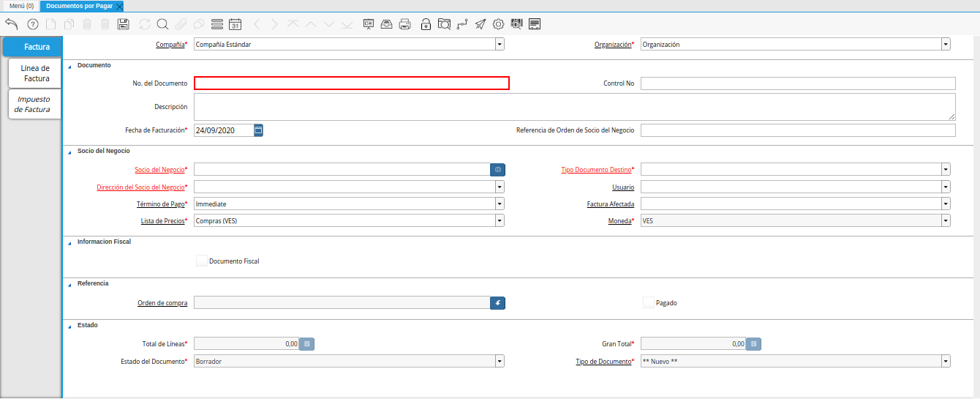The image size is (980, 399).
Task: Collapse the Documento section triangle
Action: [x=70, y=66]
